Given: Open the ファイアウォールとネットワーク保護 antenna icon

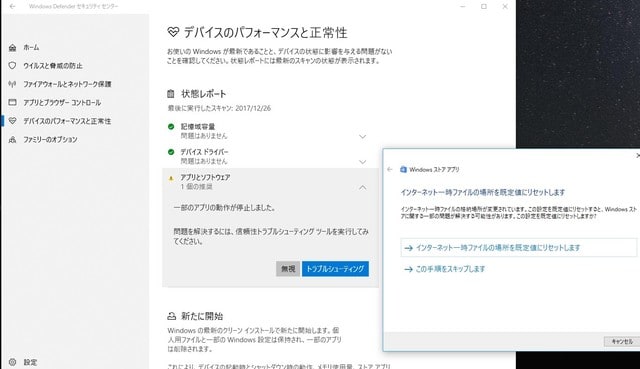Looking at the screenshot, I should point(13,84).
